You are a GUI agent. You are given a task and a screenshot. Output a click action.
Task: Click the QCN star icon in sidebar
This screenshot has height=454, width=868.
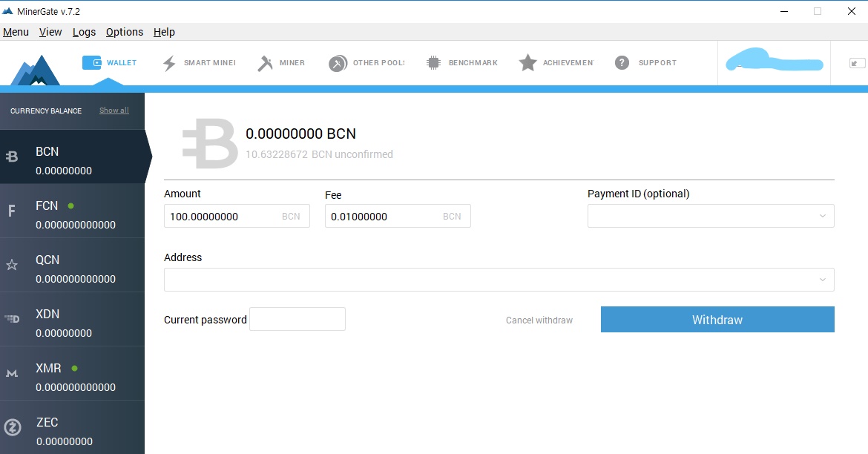pyautogui.click(x=12, y=265)
